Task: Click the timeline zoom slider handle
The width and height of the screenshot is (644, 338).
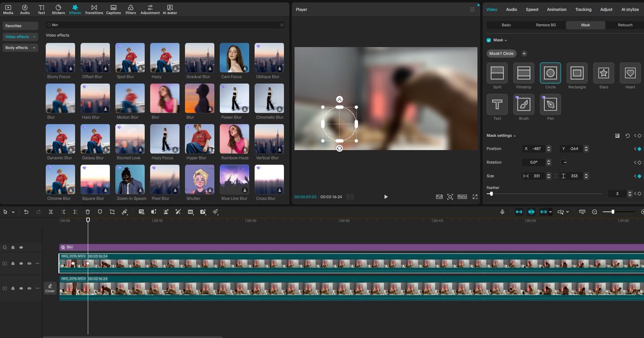Action: pyautogui.click(x=613, y=212)
